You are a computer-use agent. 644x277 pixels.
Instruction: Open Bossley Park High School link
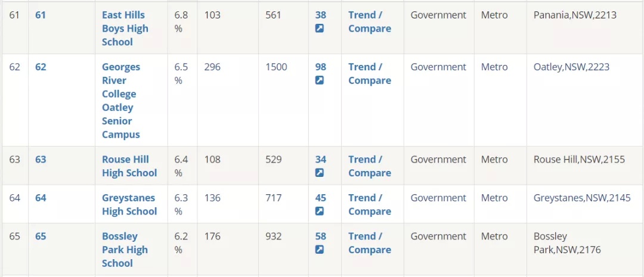[x=124, y=250]
